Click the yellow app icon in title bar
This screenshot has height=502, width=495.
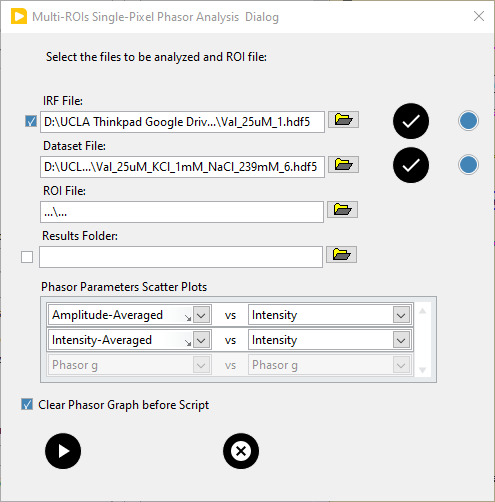19,17
